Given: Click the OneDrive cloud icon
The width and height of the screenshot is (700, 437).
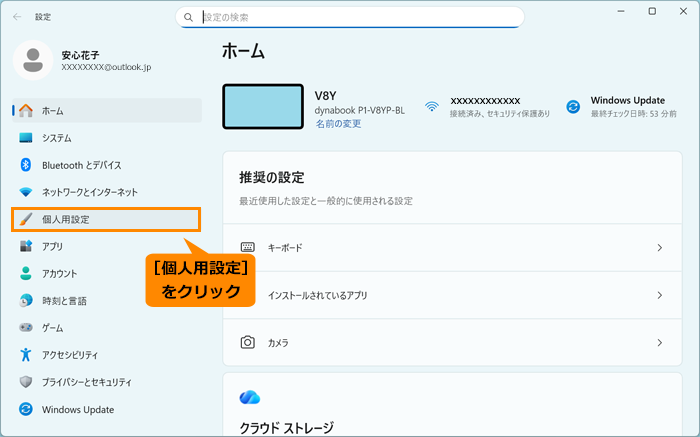Looking at the screenshot, I should tap(250, 397).
